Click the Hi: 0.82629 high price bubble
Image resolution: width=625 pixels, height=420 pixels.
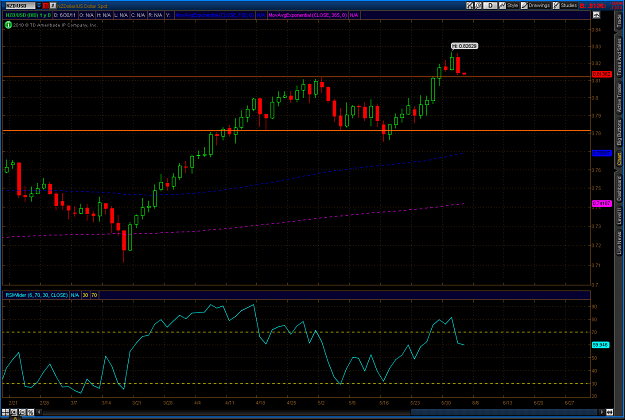tap(464, 46)
